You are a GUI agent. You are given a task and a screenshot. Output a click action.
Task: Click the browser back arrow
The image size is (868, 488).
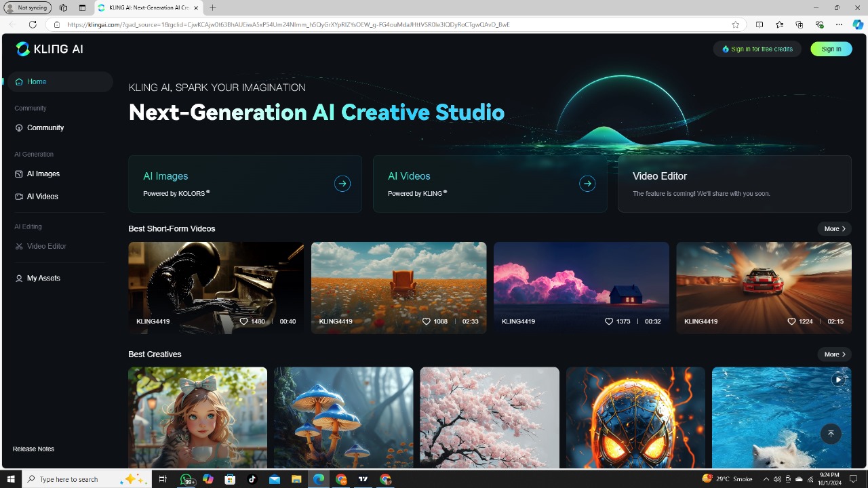click(x=12, y=24)
